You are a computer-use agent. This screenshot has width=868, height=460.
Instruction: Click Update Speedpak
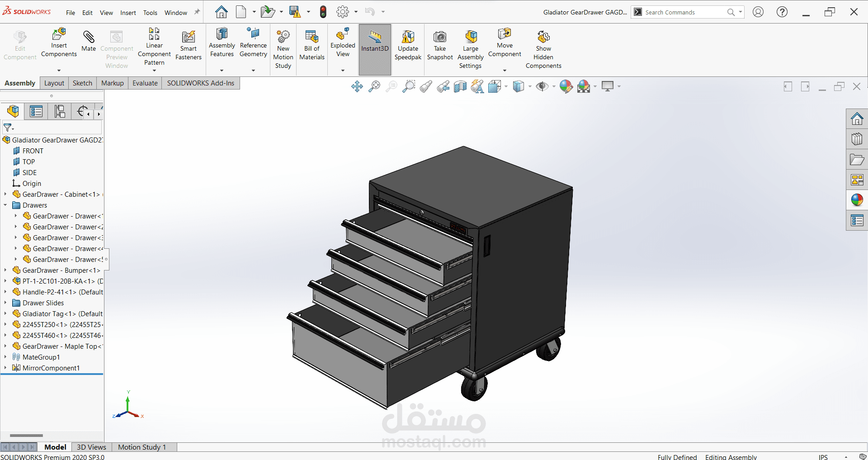pos(408,45)
